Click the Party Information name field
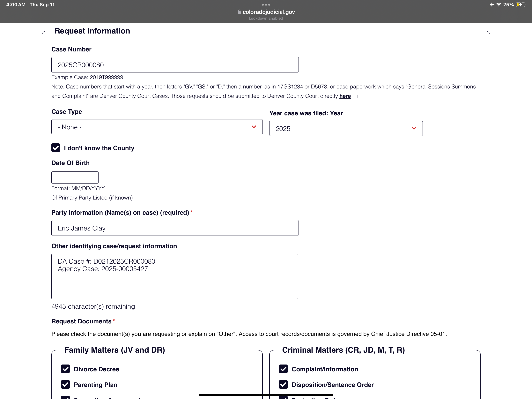 [x=175, y=228]
